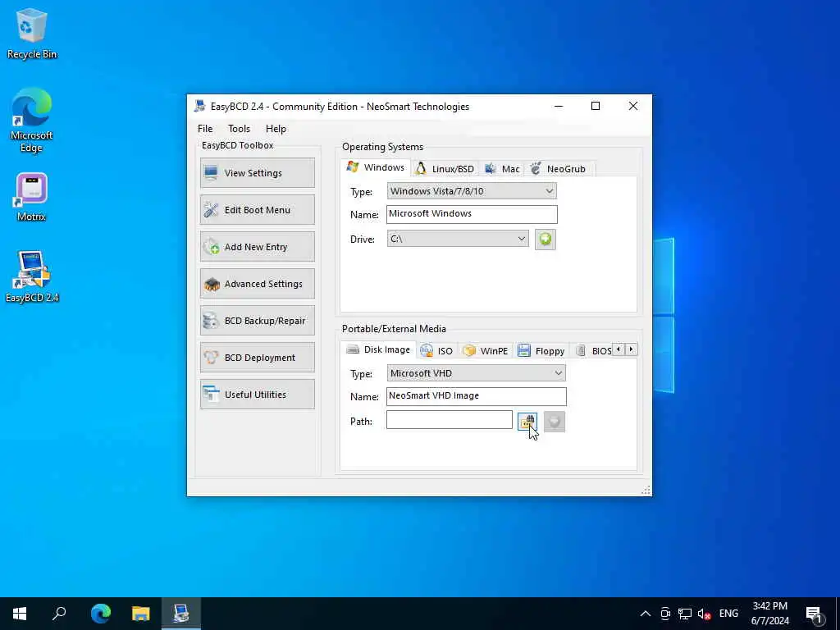Select the EasyBCD 2.4 desktop shortcut

click(32, 277)
